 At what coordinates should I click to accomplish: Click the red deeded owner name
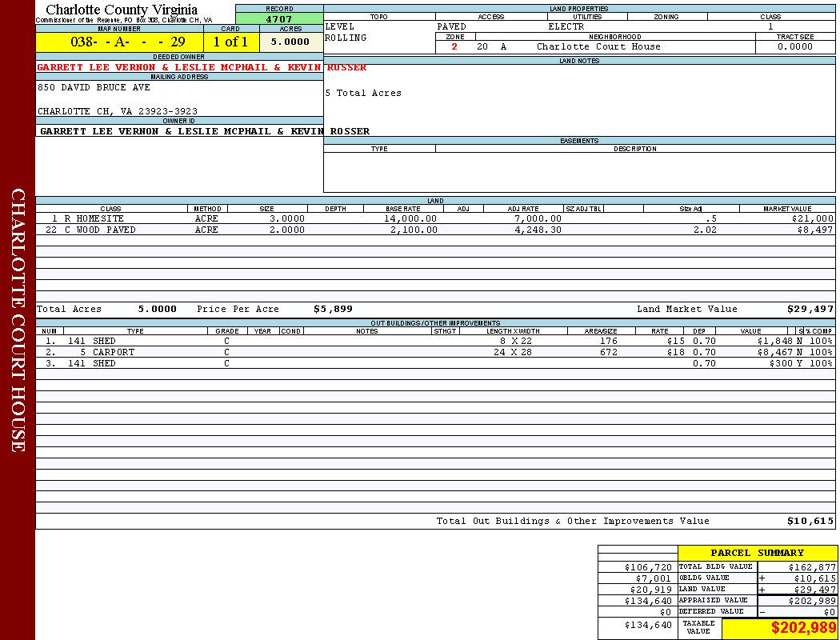[x=202, y=67]
